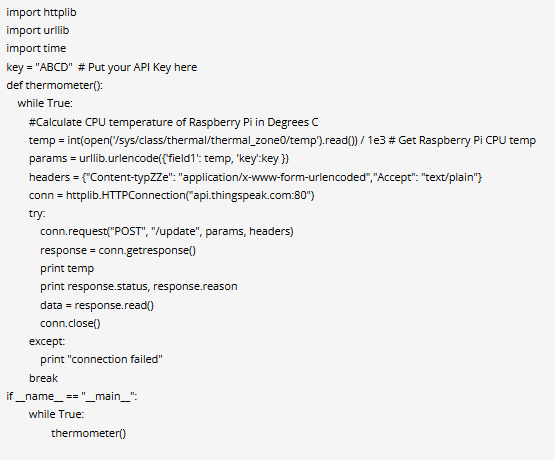Click the 'data = response.read()' line
Image resolution: width=555 pixels, height=460 pixels.
tap(97, 305)
